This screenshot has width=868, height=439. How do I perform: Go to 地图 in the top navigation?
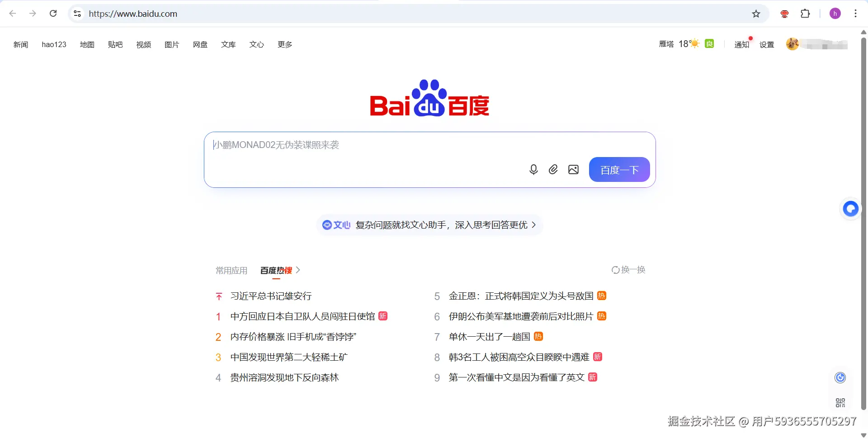point(87,44)
